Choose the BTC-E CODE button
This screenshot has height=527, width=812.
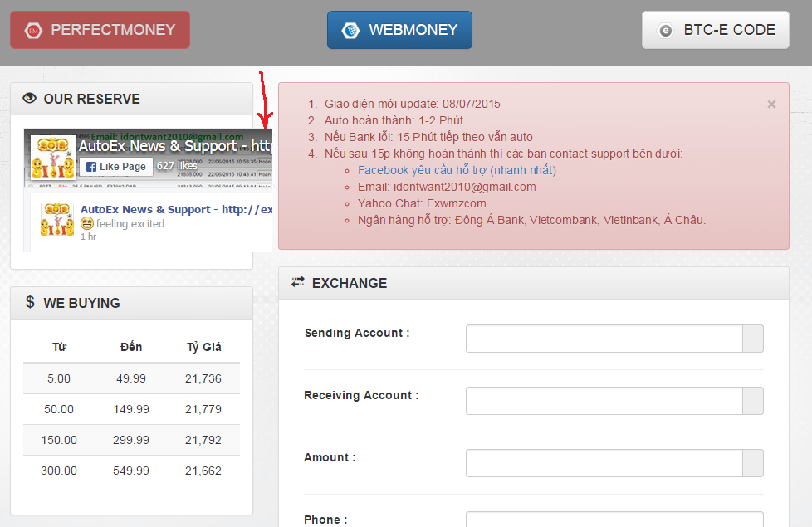715,30
